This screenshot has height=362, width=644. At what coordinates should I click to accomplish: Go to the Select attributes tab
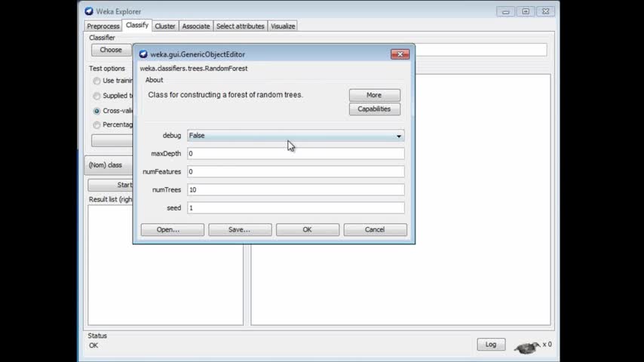pyautogui.click(x=241, y=26)
